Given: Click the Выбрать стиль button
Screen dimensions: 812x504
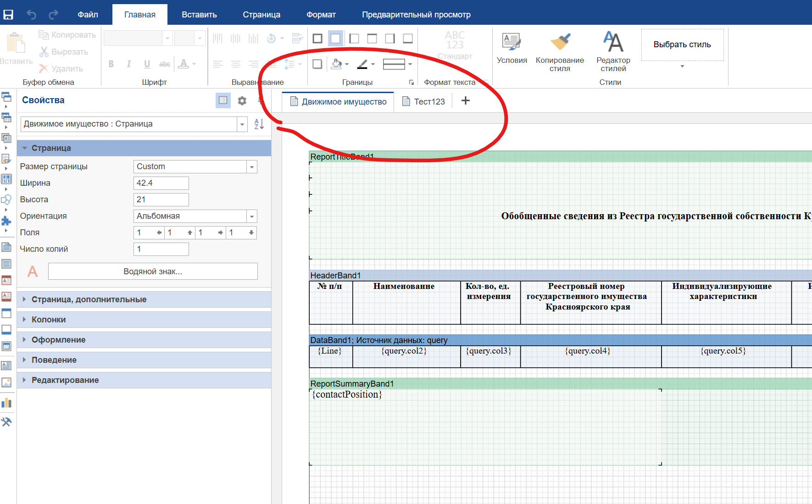Looking at the screenshot, I should pyautogui.click(x=682, y=45).
